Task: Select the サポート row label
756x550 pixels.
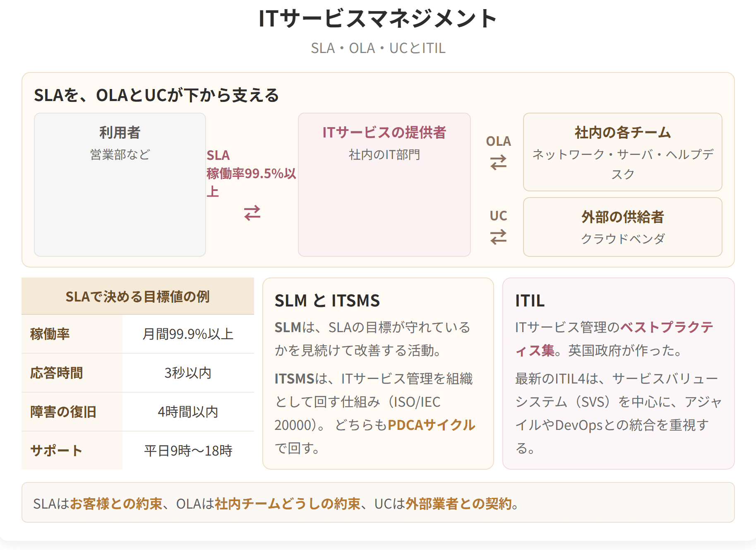Action: pos(56,451)
